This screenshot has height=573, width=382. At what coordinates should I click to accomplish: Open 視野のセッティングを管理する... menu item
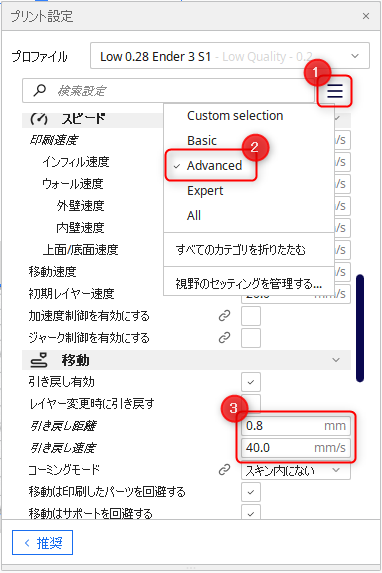[x=249, y=283]
